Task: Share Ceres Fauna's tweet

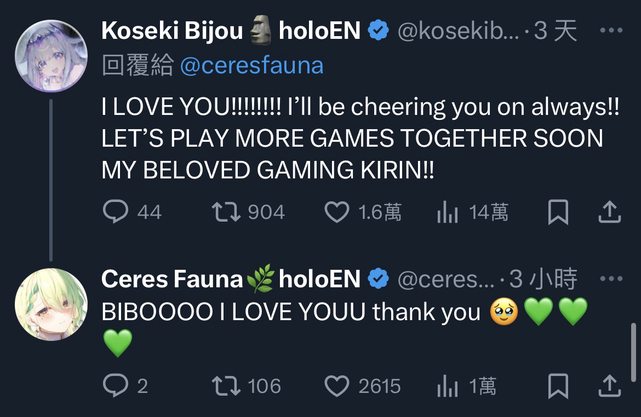Action: point(609,385)
